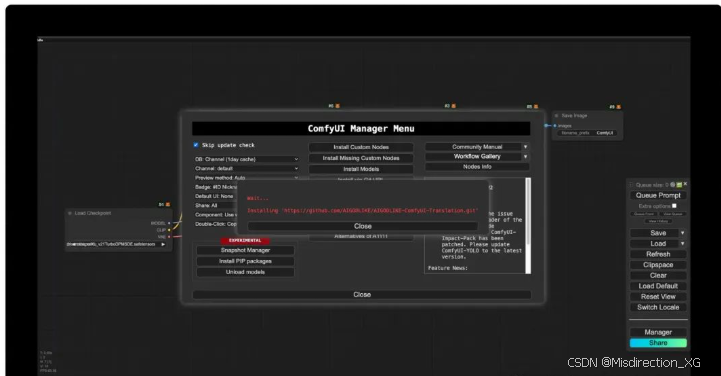Open the Channel default dropdown
721x376 pixels.
(x=246, y=168)
